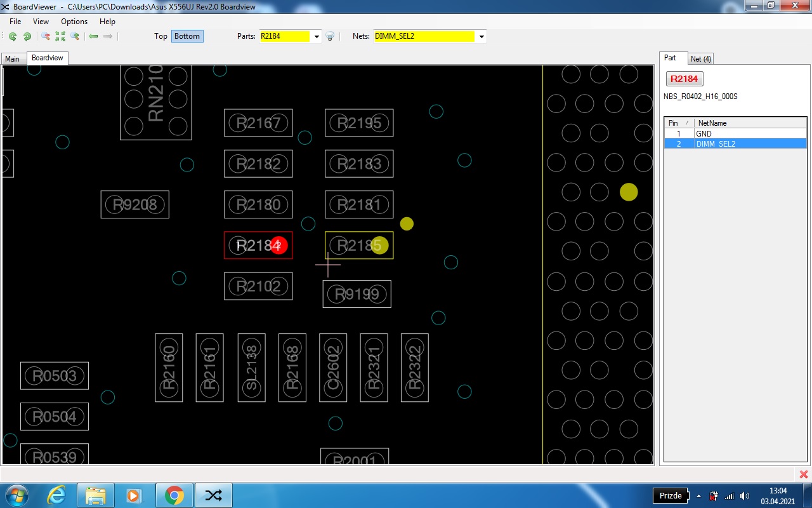Select component R0504 on the board
812x508 pixels.
(55, 417)
